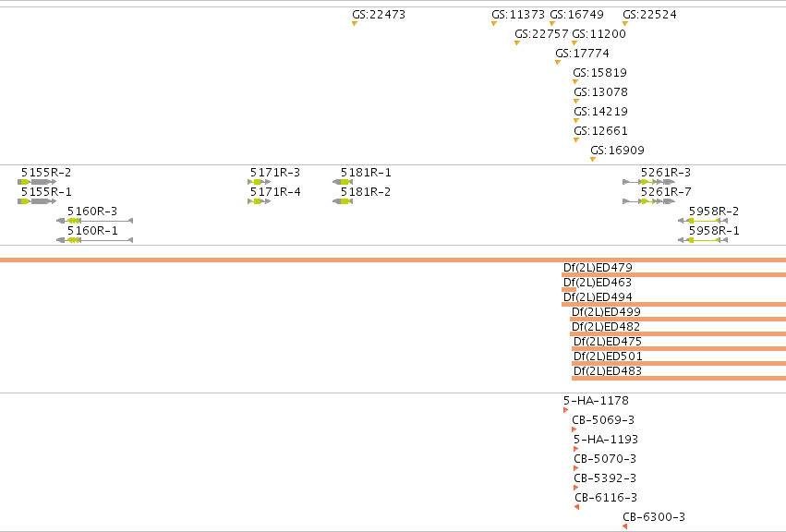Select the GS:22524 orange triangle marker
This screenshot has height=532, width=786.
point(625,24)
